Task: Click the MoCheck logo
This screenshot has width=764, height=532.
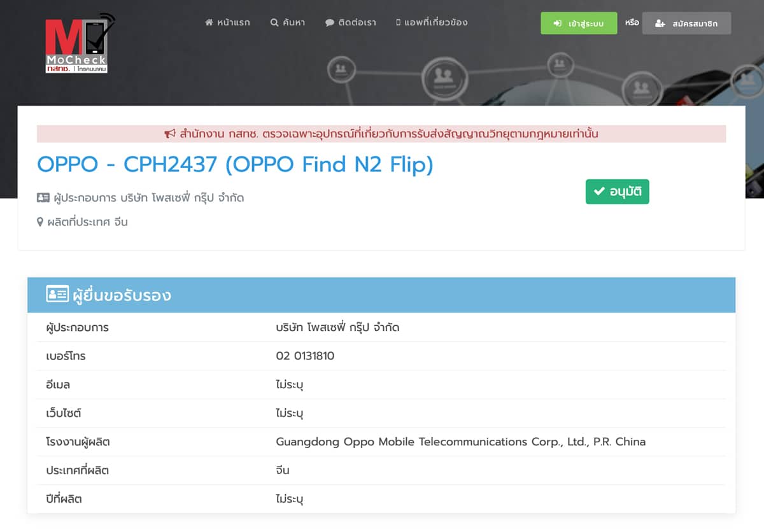Action: (79, 43)
